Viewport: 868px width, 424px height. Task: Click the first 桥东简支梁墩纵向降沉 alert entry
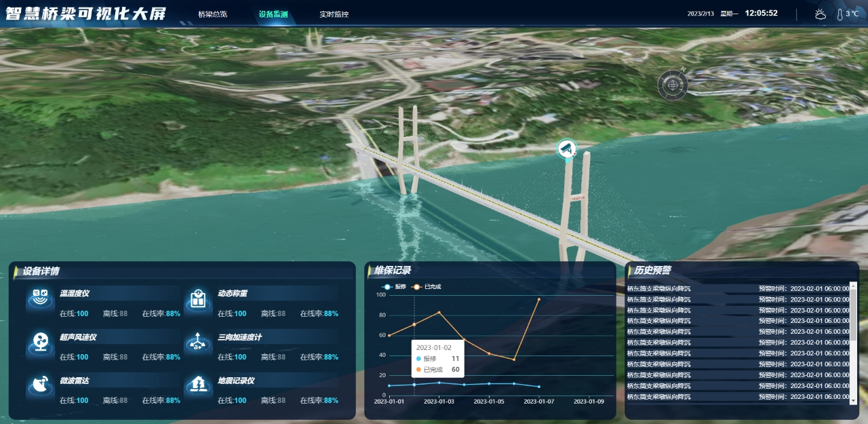(x=661, y=288)
